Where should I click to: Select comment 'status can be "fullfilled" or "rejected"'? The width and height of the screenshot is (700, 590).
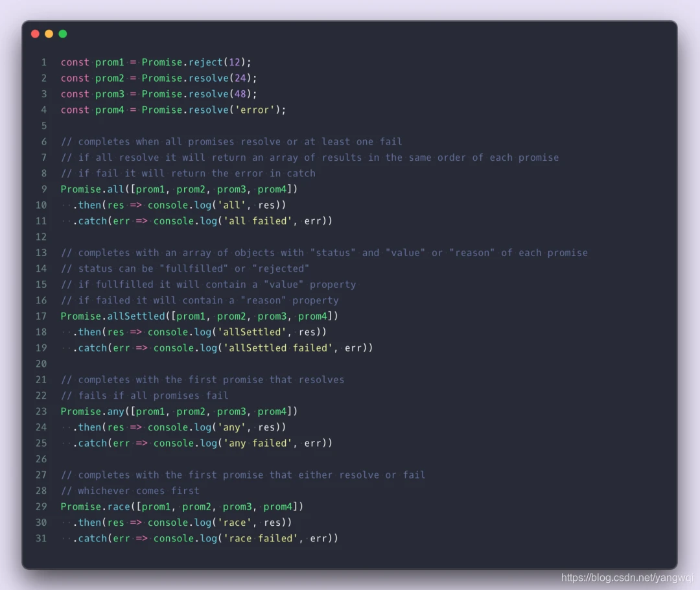pos(185,268)
